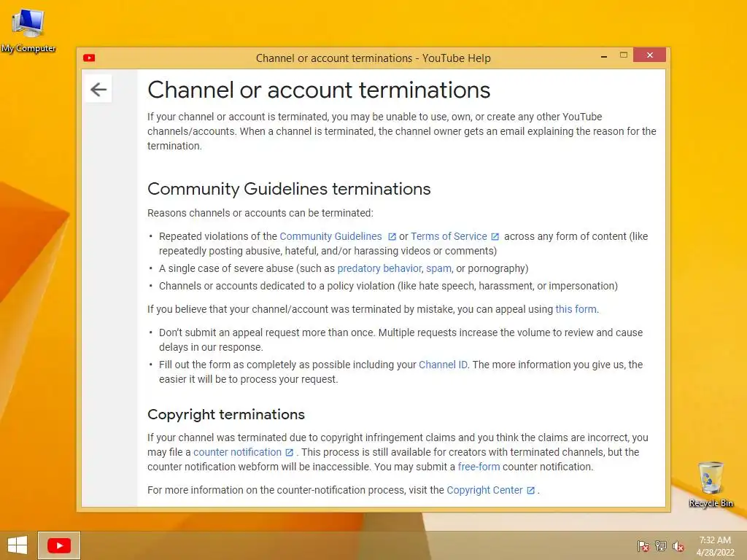Click the network tray icon
The image size is (747, 560).
point(661,546)
